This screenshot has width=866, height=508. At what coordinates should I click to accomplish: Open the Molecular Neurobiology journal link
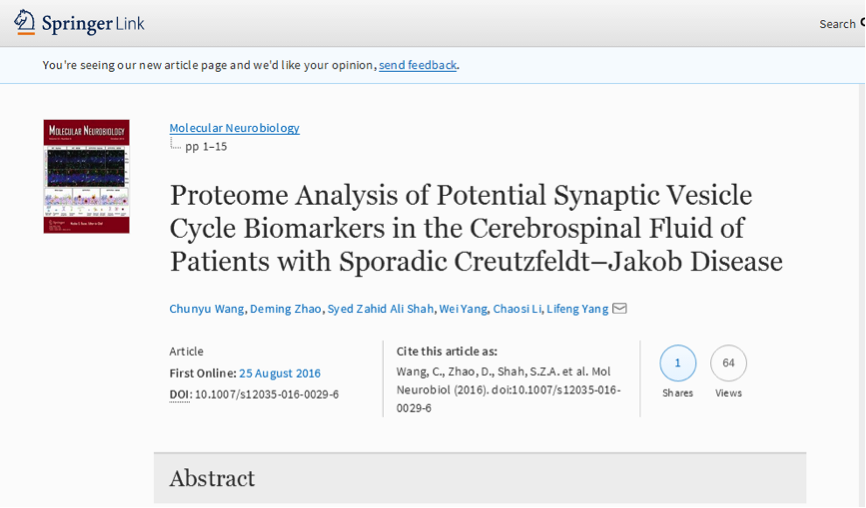click(x=234, y=128)
